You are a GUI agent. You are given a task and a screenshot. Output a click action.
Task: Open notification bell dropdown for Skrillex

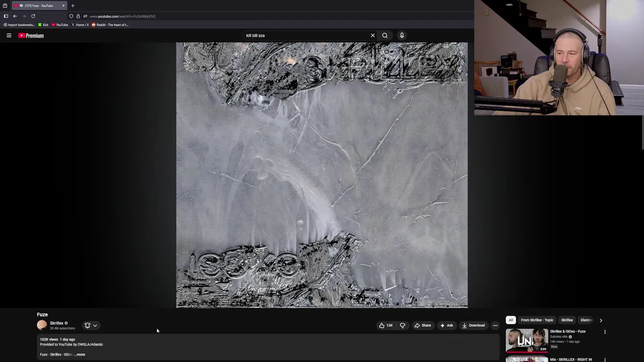click(91, 325)
